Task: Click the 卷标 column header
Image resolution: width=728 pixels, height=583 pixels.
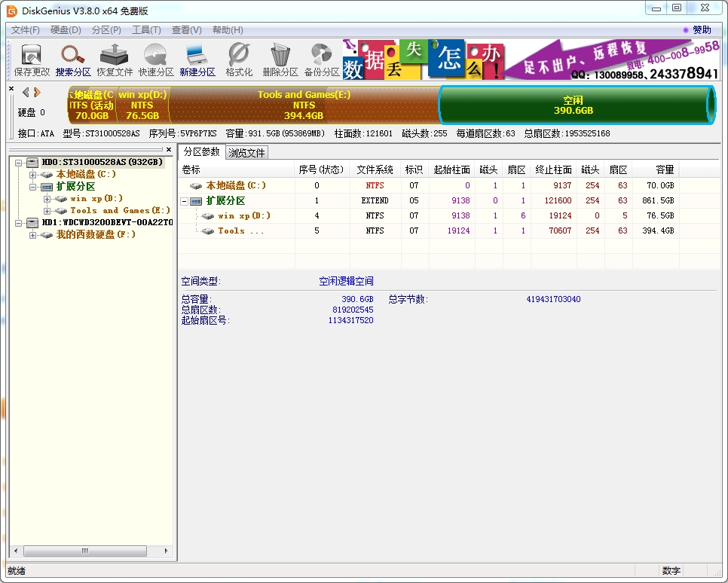Action: 237,170
